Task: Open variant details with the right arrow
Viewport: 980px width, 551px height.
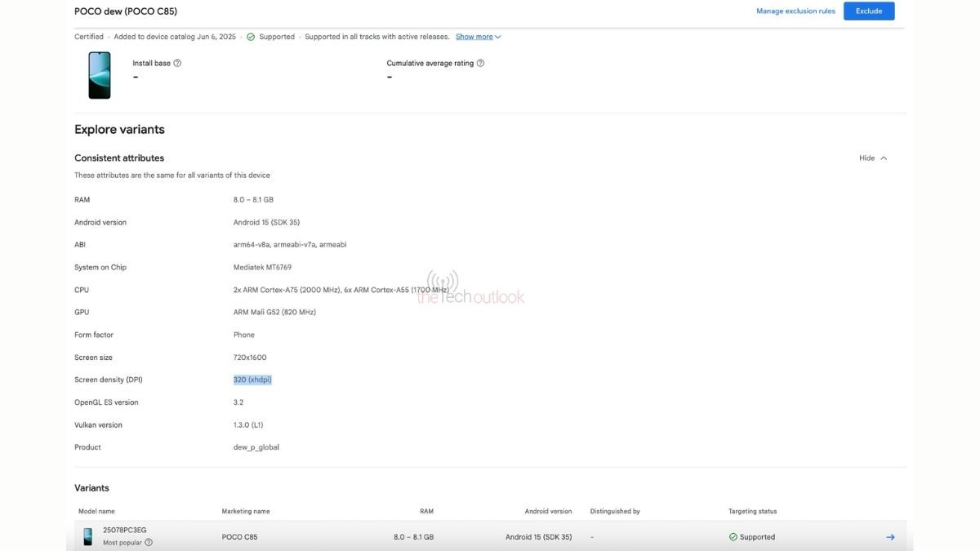Action: pos(890,537)
